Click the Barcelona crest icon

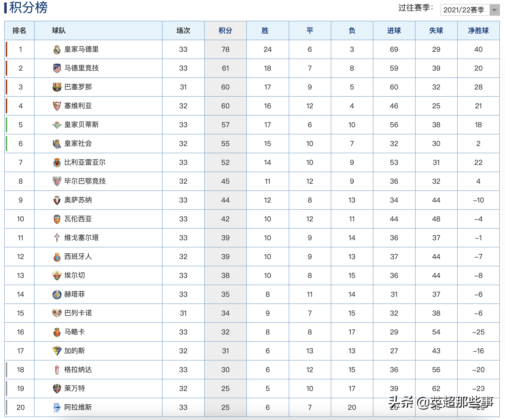click(x=57, y=87)
